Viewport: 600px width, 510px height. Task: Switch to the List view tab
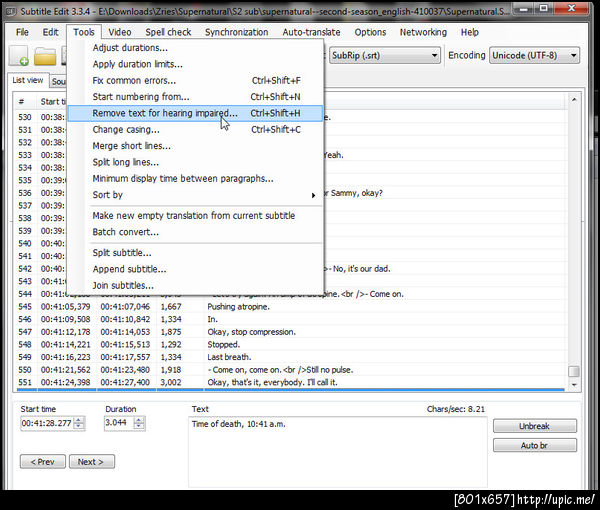[x=28, y=80]
